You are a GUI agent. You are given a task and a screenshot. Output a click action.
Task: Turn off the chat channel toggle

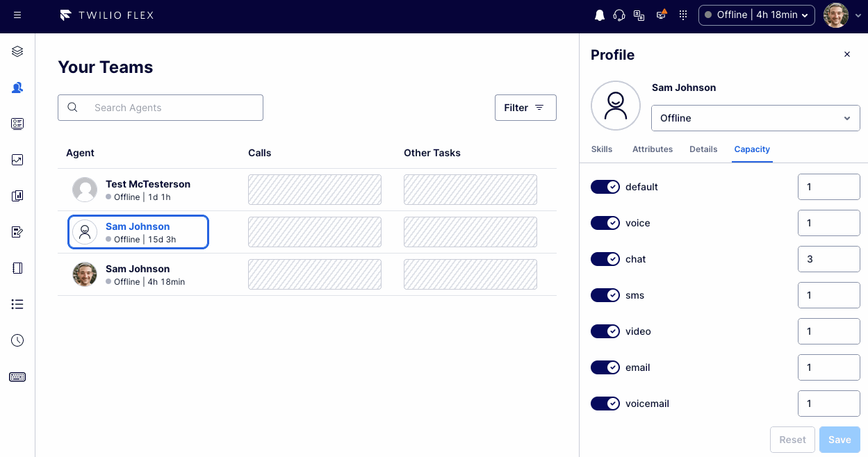(x=605, y=259)
